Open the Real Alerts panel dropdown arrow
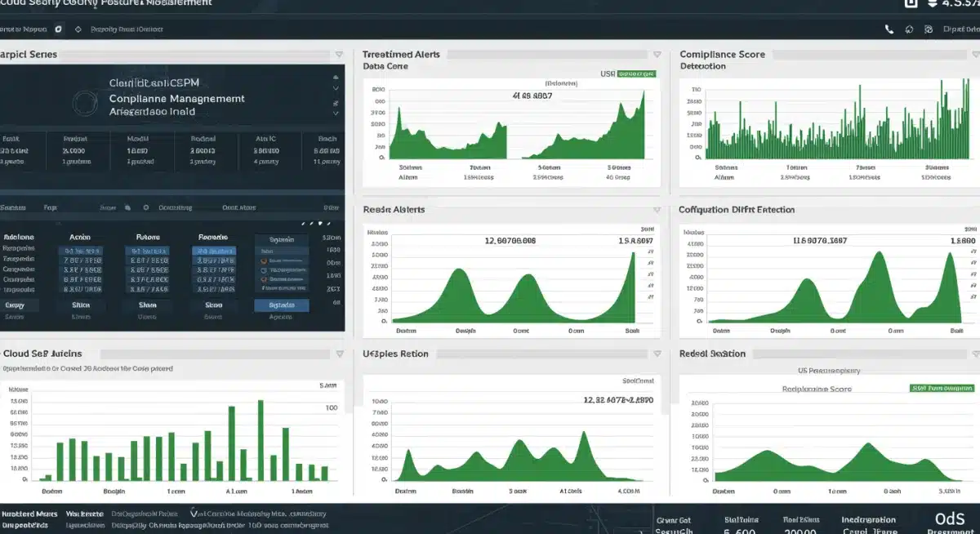 [x=657, y=210]
